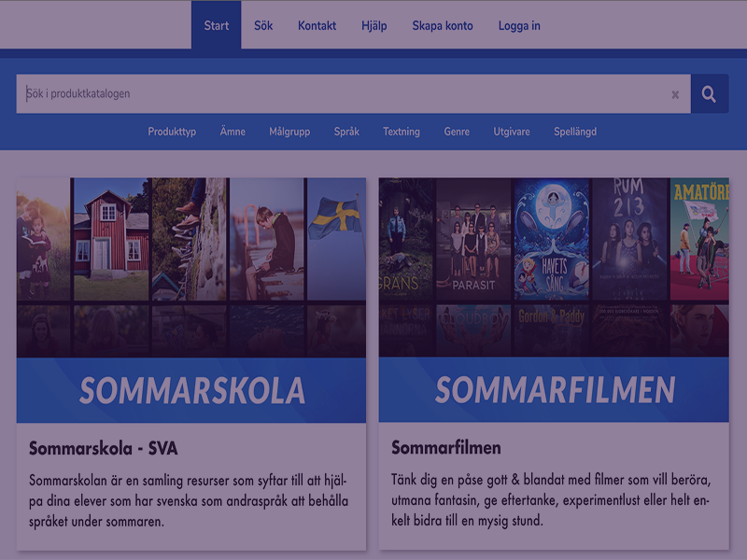Expand the Språk filter

tap(346, 132)
